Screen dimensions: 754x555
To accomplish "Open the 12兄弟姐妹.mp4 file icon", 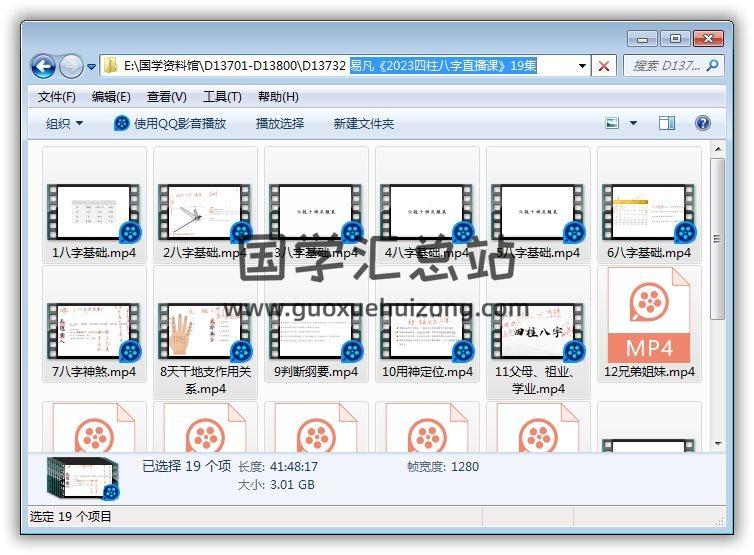I will point(648,322).
